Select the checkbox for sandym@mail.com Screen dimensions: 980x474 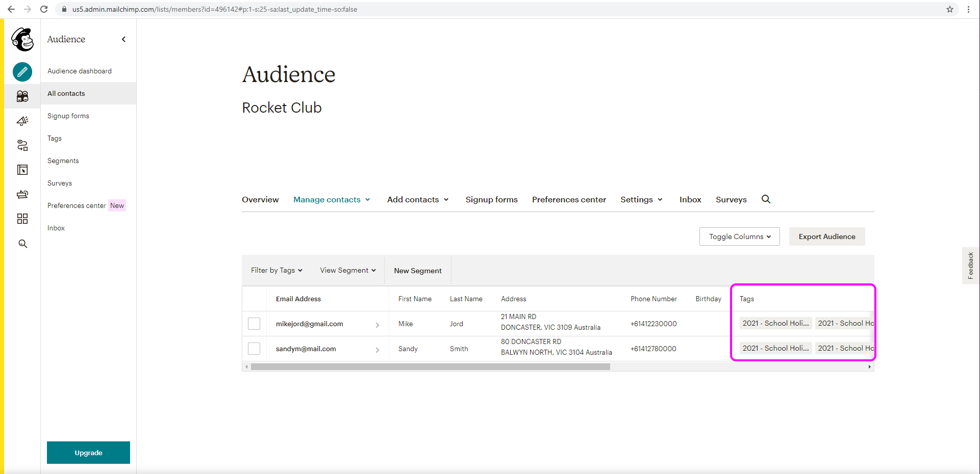254,349
